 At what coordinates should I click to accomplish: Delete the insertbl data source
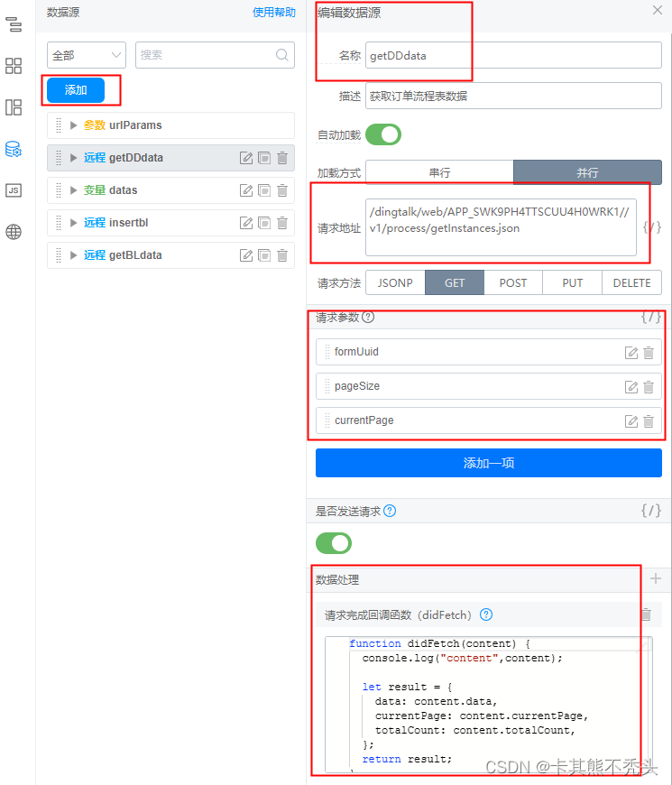(282, 223)
